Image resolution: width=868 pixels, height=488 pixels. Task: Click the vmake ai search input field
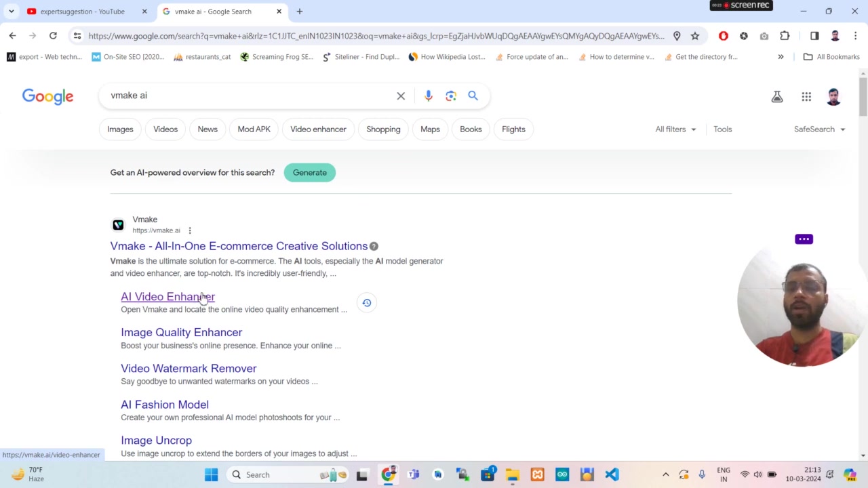click(x=248, y=96)
